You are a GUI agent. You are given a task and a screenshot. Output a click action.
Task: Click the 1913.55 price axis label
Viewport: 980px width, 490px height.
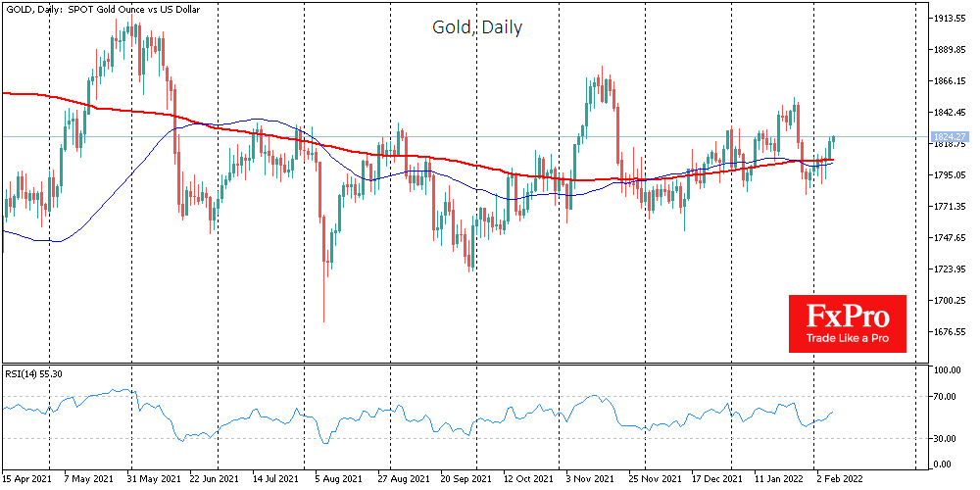coord(946,19)
